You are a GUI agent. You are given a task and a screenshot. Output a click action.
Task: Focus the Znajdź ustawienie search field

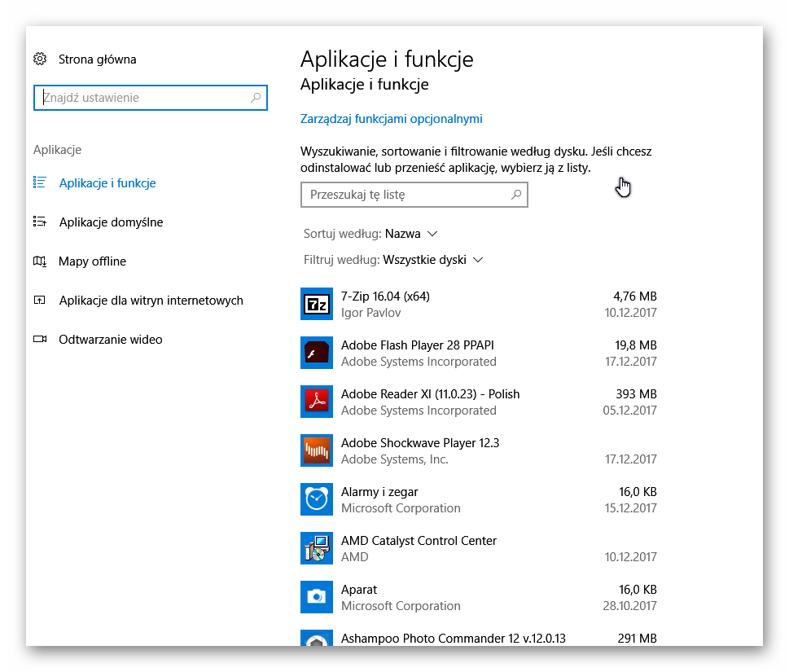(151, 98)
